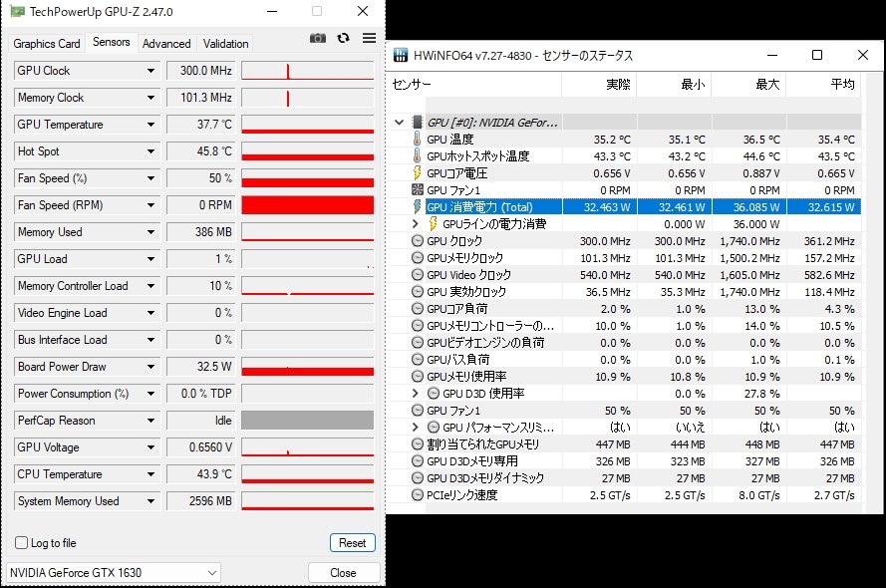Click the lightning icon beside GPUコア電圧
This screenshot has height=588, width=886.
point(417,172)
